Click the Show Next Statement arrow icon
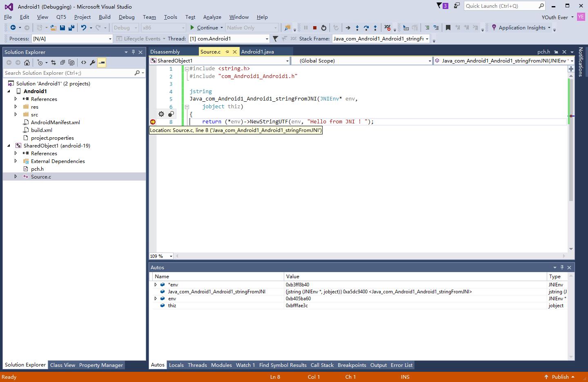Screen dimensions: 588x382 pos(348,28)
